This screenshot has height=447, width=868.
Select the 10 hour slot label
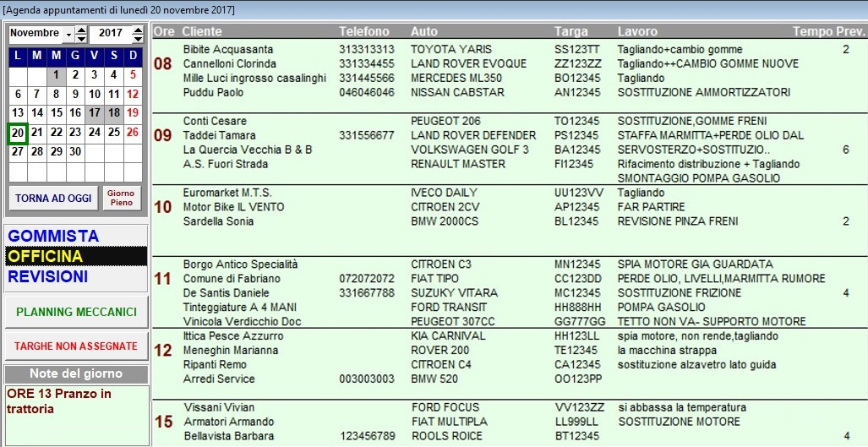pyautogui.click(x=163, y=207)
